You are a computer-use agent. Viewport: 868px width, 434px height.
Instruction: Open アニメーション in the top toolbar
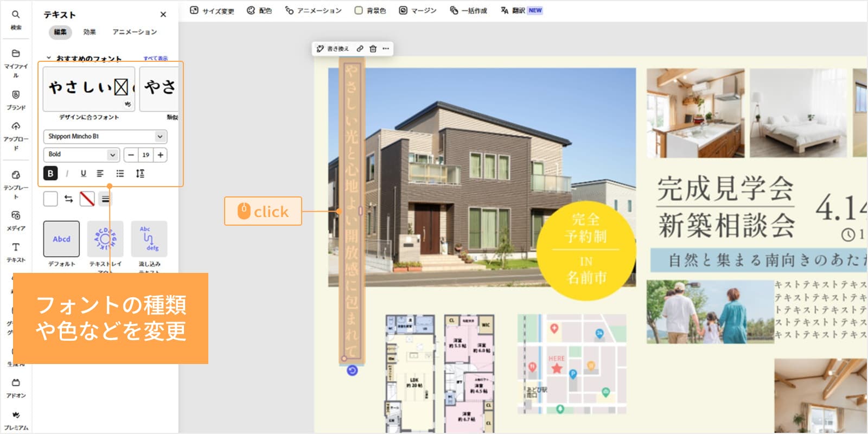point(314,10)
